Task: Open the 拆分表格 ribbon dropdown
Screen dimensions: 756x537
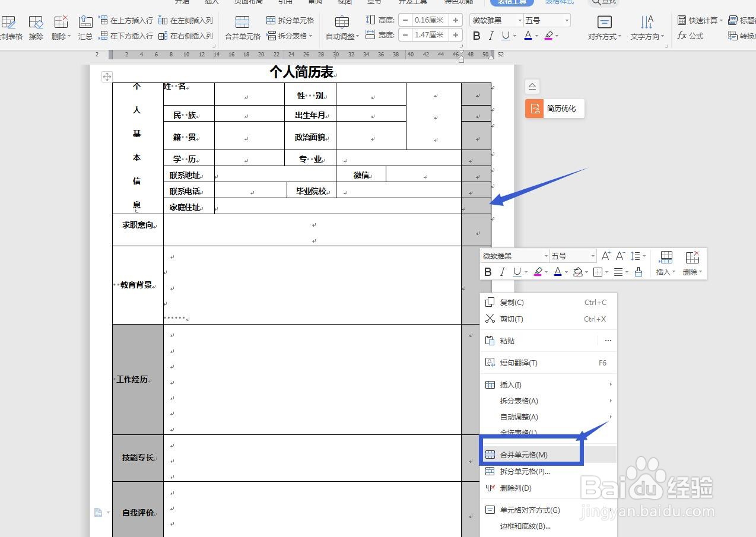Action: coord(290,36)
